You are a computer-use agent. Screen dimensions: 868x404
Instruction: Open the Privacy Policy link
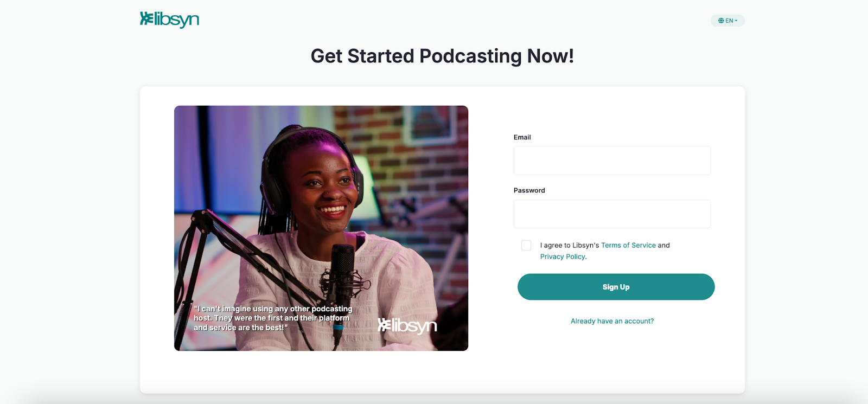coord(563,256)
